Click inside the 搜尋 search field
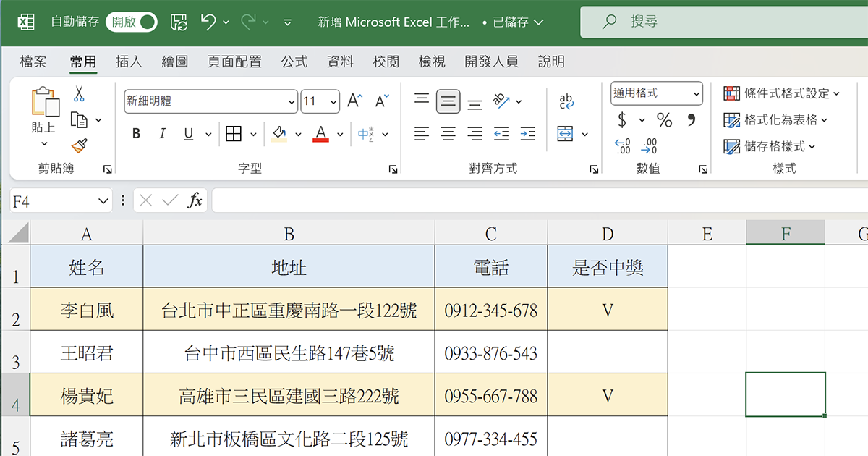Screen dimensions: 868x456 point(723,22)
